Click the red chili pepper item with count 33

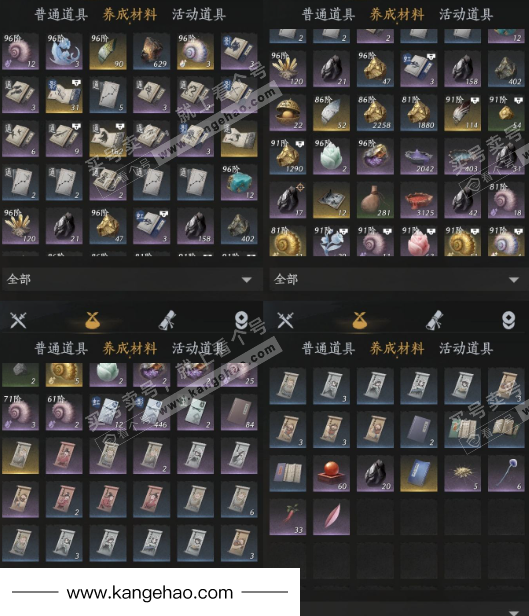[x=288, y=517]
